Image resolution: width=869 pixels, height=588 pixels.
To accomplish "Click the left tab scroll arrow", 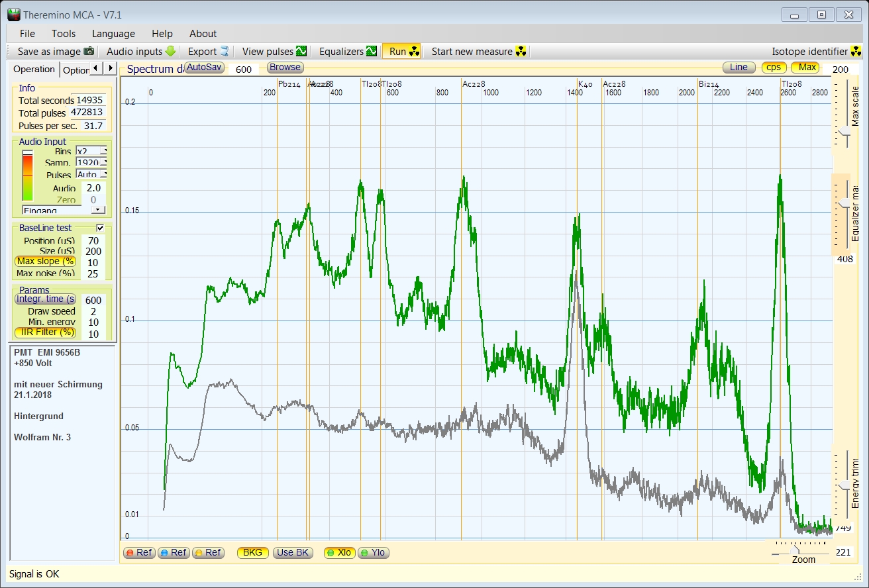I will coord(95,68).
